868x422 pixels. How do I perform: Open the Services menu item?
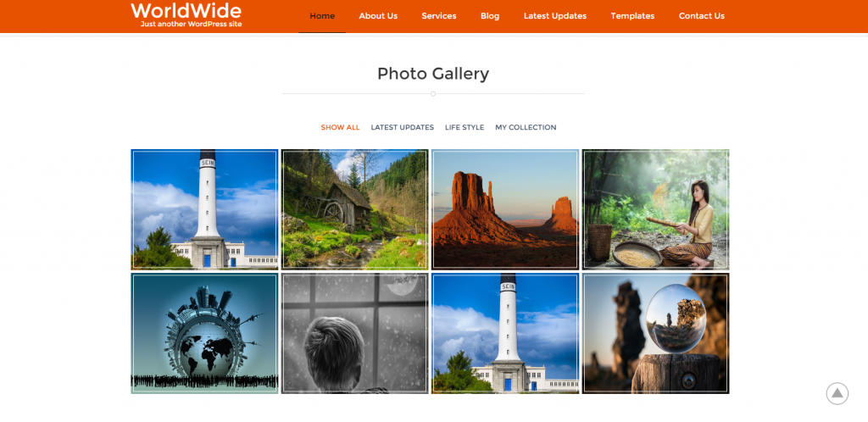[x=439, y=16]
